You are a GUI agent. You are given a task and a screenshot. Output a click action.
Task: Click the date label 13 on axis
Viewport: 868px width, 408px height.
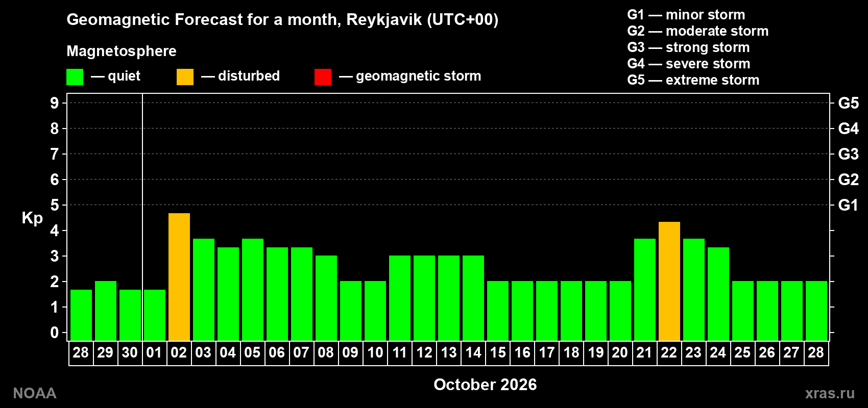[x=449, y=352]
